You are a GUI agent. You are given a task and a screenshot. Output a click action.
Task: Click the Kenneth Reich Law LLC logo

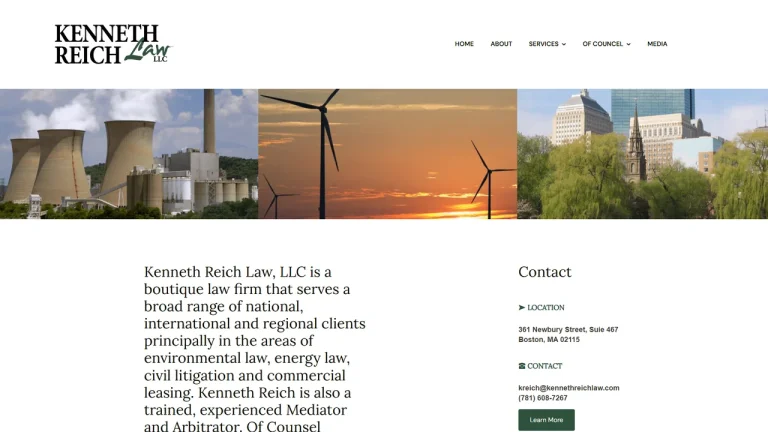(114, 44)
